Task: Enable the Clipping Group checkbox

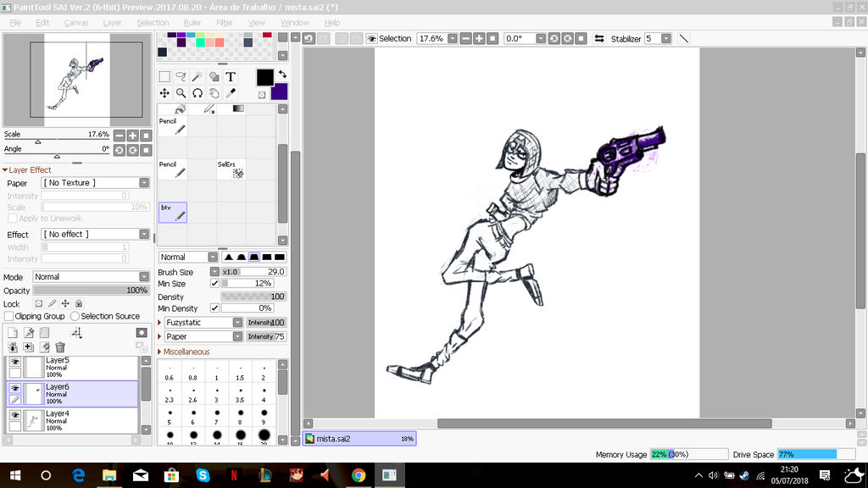Action: 8,316
